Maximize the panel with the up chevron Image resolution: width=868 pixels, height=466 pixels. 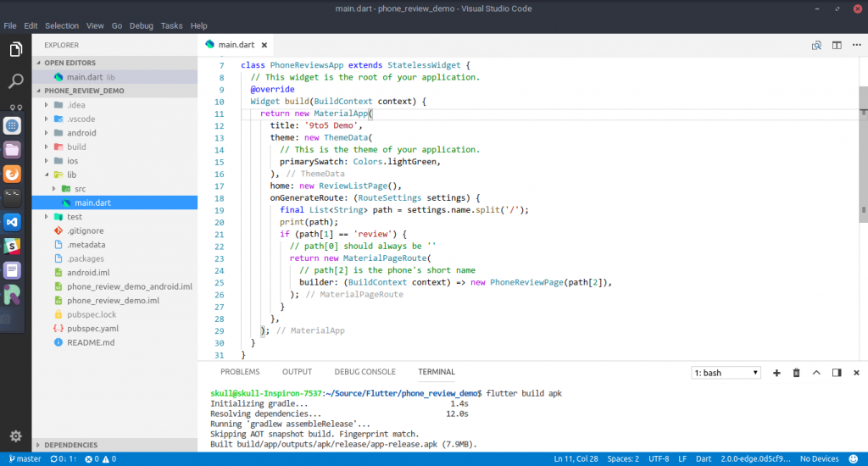point(816,373)
